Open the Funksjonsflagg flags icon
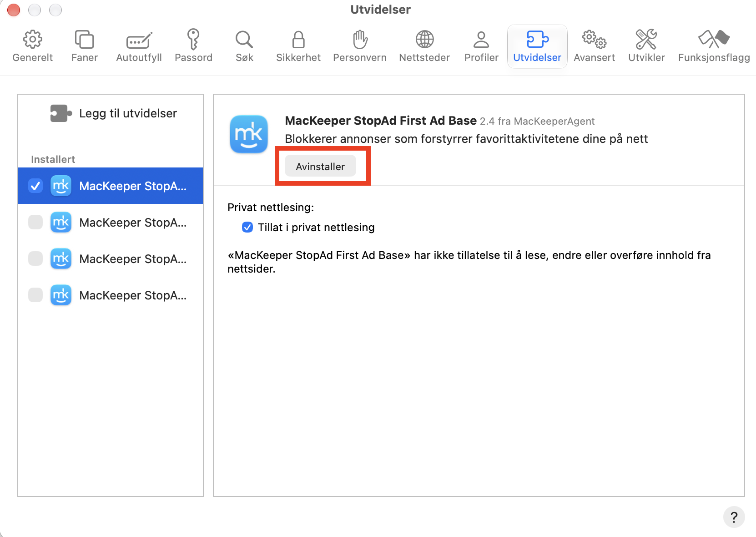This screenshot has height=537, width=756. tap(714, 40)
